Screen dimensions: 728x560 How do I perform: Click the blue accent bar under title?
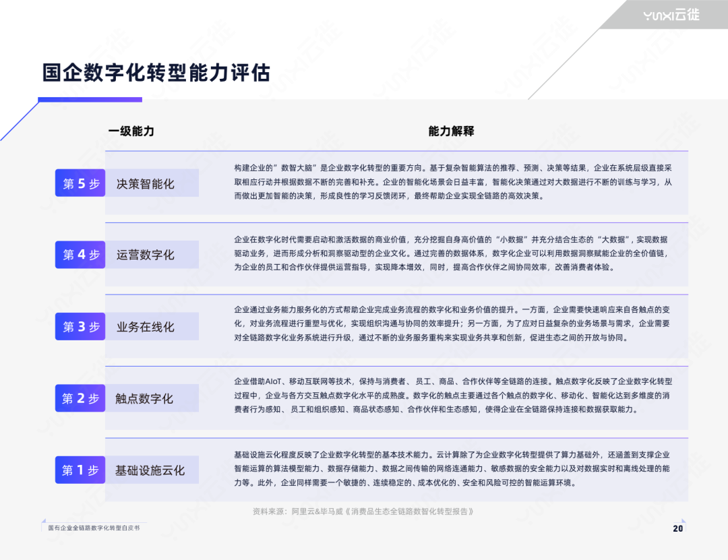(x=90, y=99)
